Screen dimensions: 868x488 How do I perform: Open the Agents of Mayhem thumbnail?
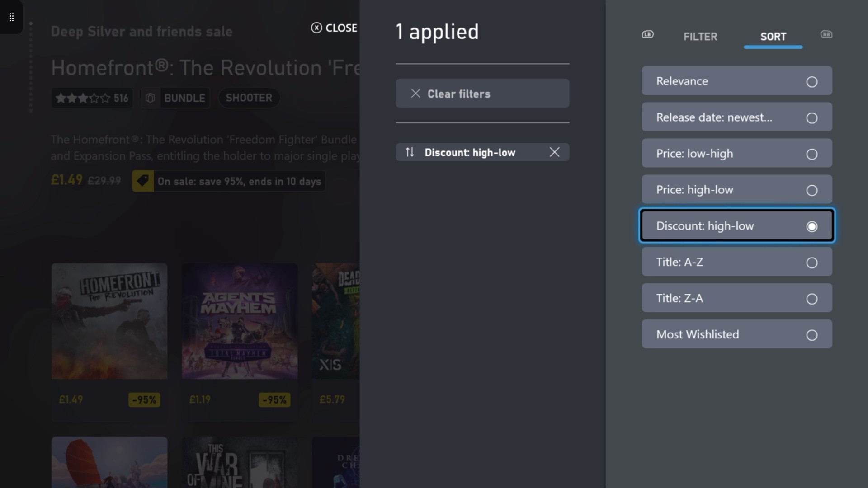coord(240,321)
